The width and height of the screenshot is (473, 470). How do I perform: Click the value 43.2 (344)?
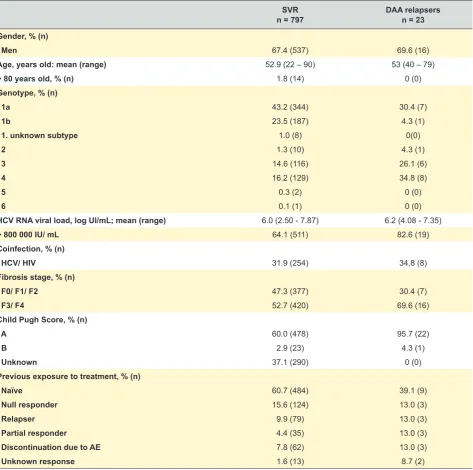click(x=290, y=107)
